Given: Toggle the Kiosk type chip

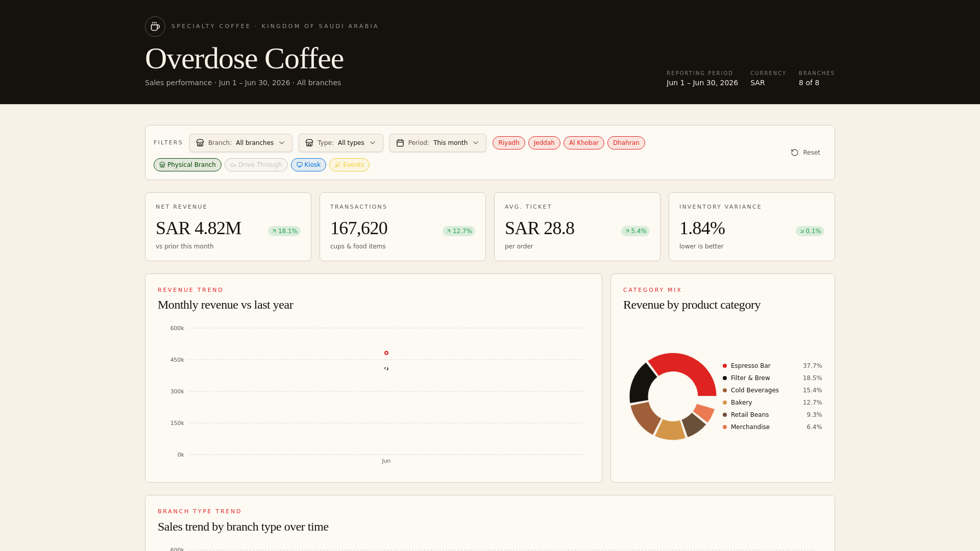Looking at the screenshot, I should point(308,165).
